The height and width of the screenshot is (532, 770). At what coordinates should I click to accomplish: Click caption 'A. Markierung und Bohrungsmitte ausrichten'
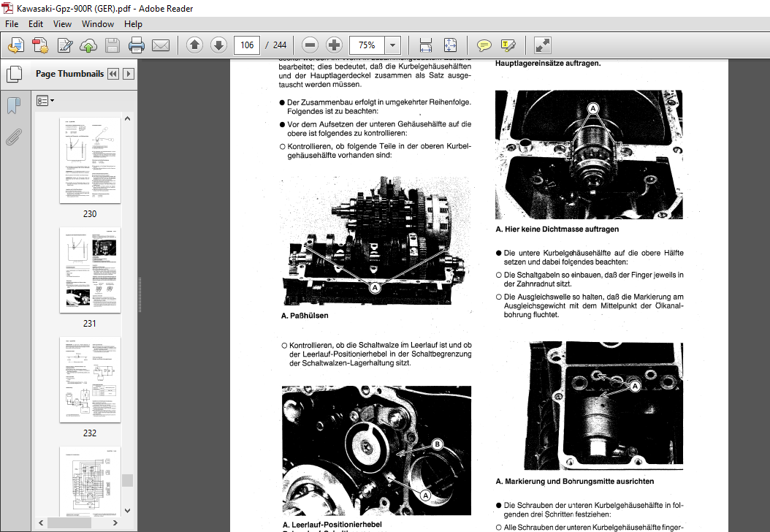coord(575,482)
